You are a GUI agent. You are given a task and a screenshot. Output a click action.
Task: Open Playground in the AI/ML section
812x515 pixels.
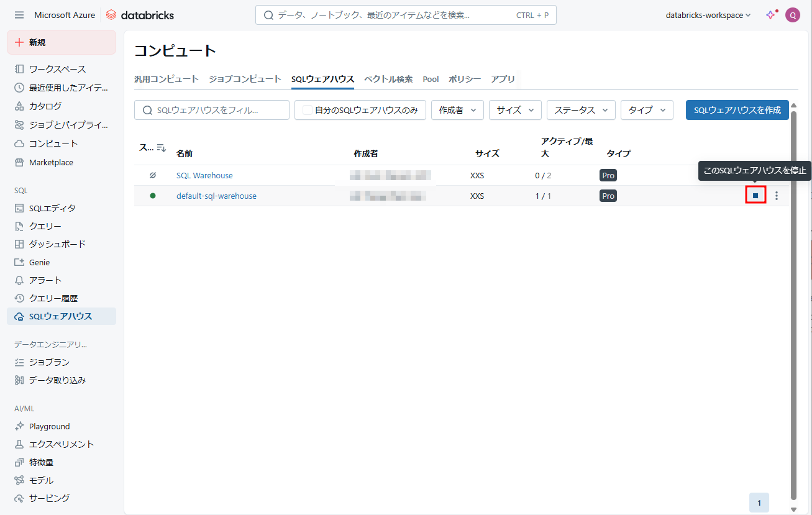(49, 426)
